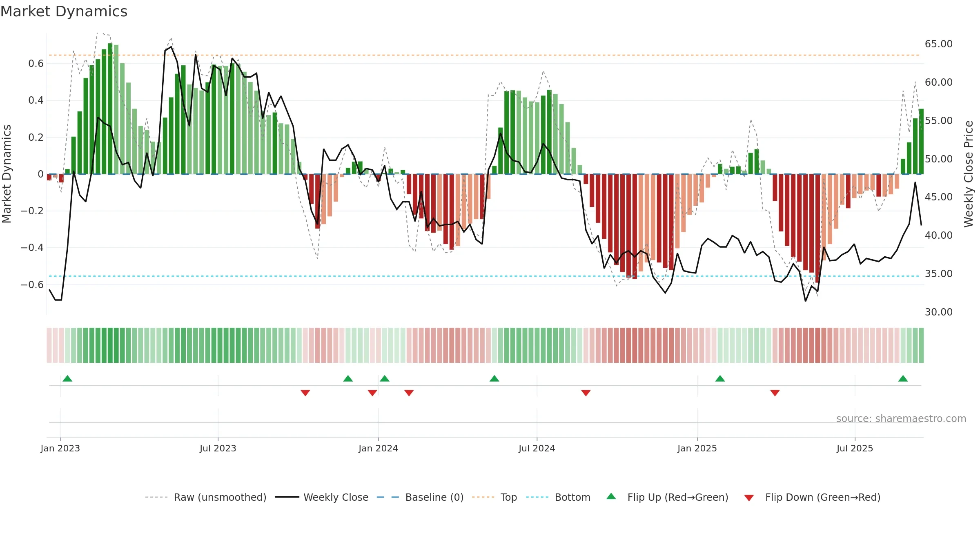
Task: Click the Market Dynamics chart title
Action: pyautogui.click(x=64, y=11)
